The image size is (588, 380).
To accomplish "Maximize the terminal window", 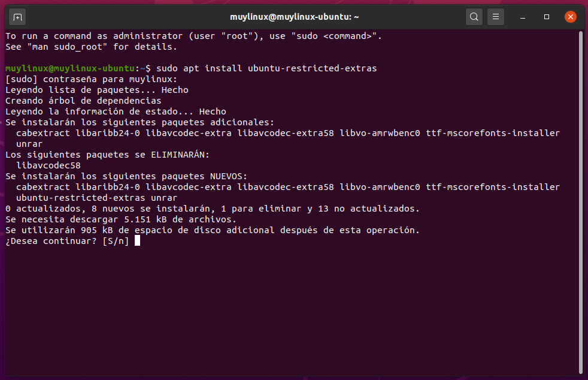I will pos(546,17).
